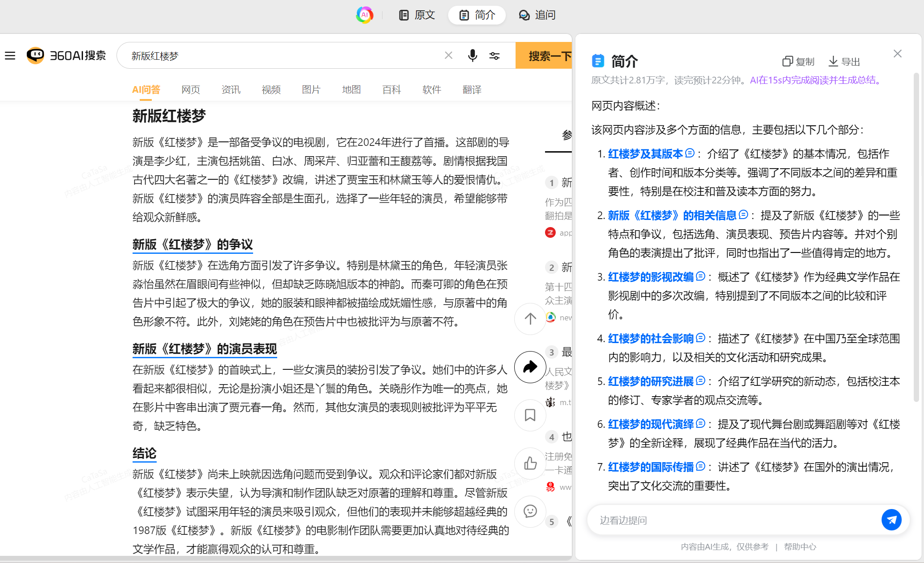Bookmark this answer with bookmark icon

point(530,415)
